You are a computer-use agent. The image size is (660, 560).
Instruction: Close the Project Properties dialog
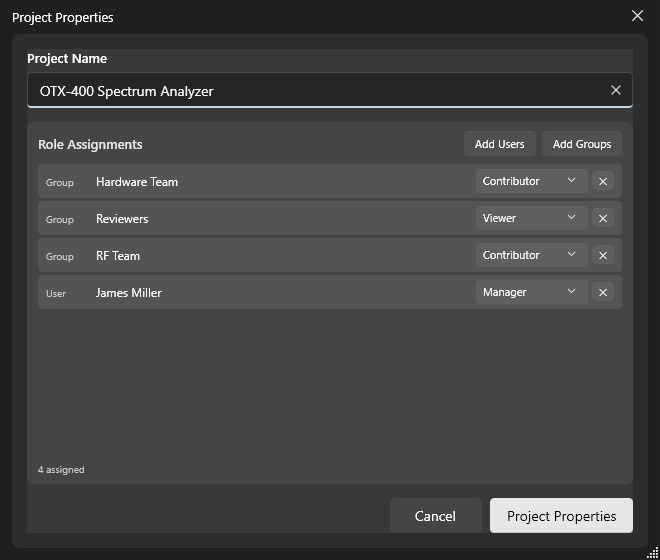click(637, 16)
